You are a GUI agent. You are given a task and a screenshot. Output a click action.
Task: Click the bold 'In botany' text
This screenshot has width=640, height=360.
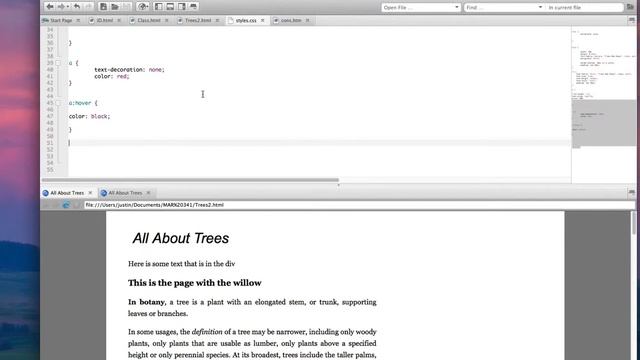(x=146, y=302)
